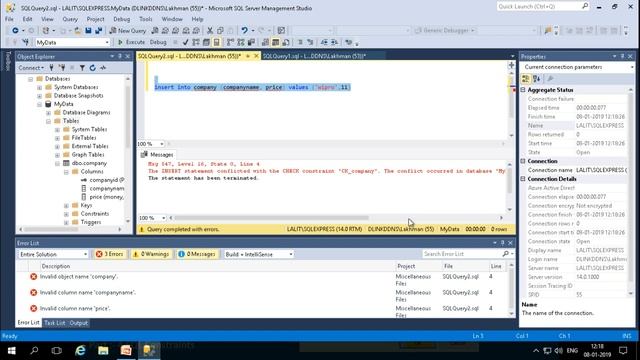The height and width of the screenshot is (360, 640).
Task: Select the price column in tree
Action: 106,197
